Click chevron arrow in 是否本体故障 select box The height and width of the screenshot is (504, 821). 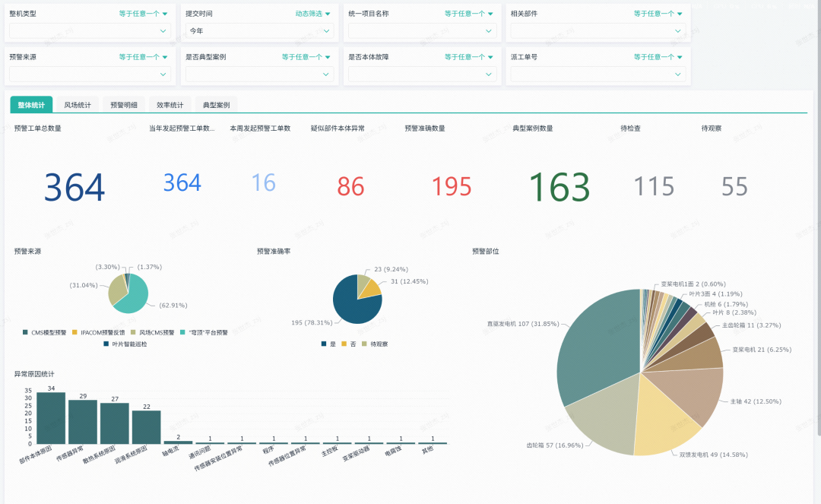click(489, 74)
